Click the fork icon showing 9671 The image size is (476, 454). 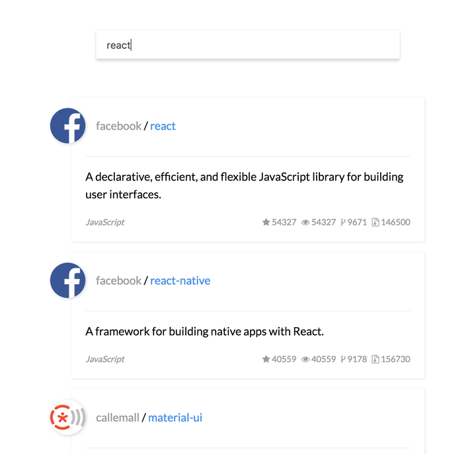point(343,223)
